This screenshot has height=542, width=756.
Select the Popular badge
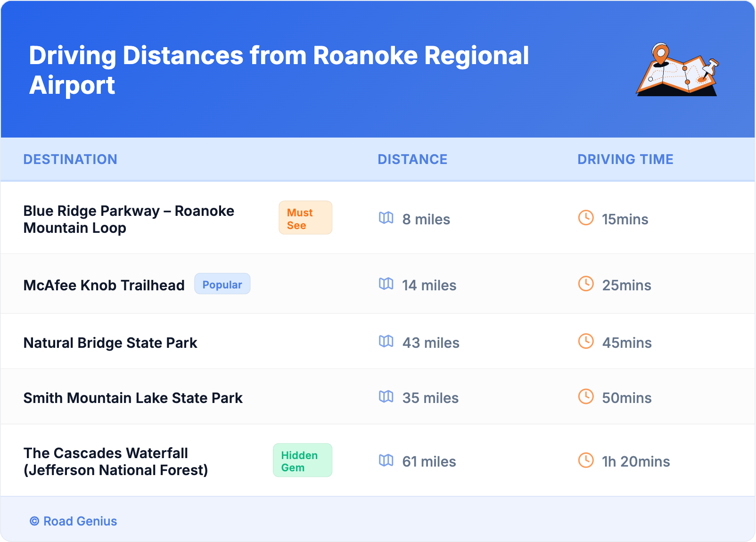[x=222, y=284]
